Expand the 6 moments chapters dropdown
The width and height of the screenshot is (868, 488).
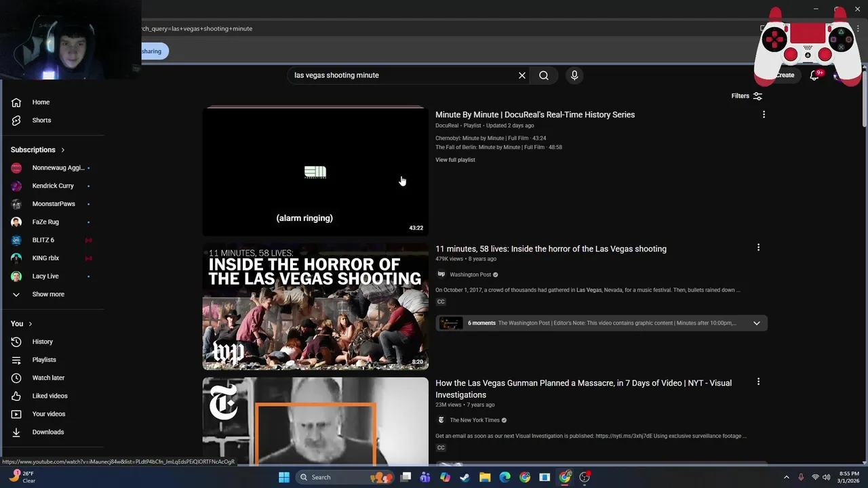[756, 323]
